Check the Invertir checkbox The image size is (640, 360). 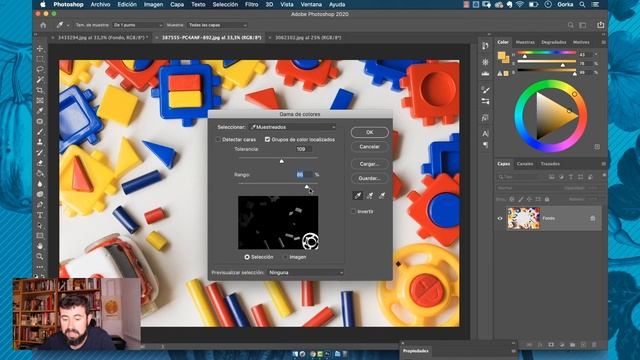pos(353,211)
